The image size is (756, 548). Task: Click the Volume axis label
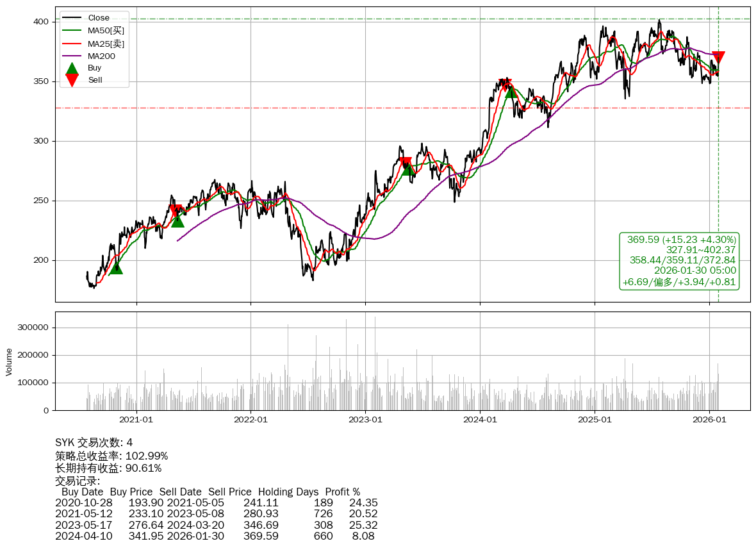click(x=9, y=361)
